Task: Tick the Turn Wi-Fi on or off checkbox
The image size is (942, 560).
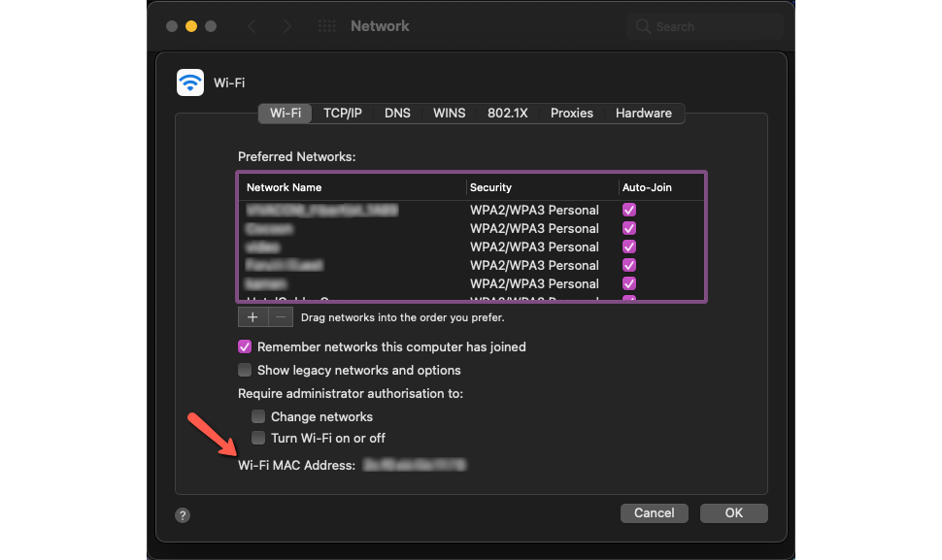Action: pos(258,438)
